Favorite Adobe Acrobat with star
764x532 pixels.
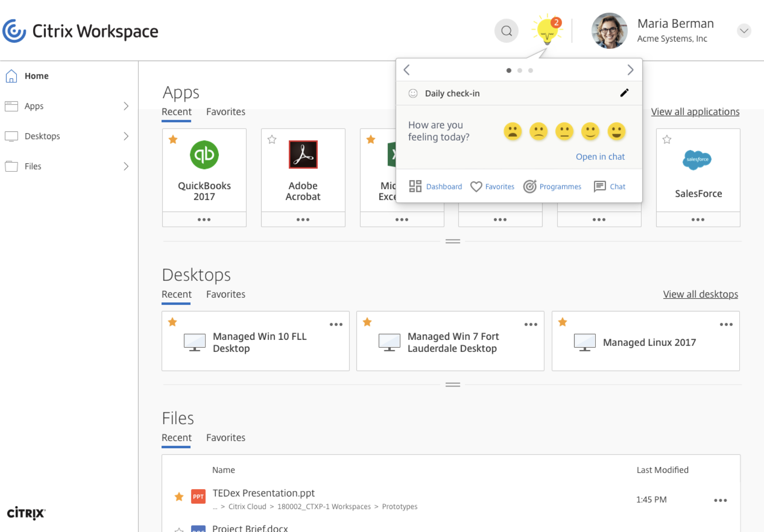pos(272,139)
